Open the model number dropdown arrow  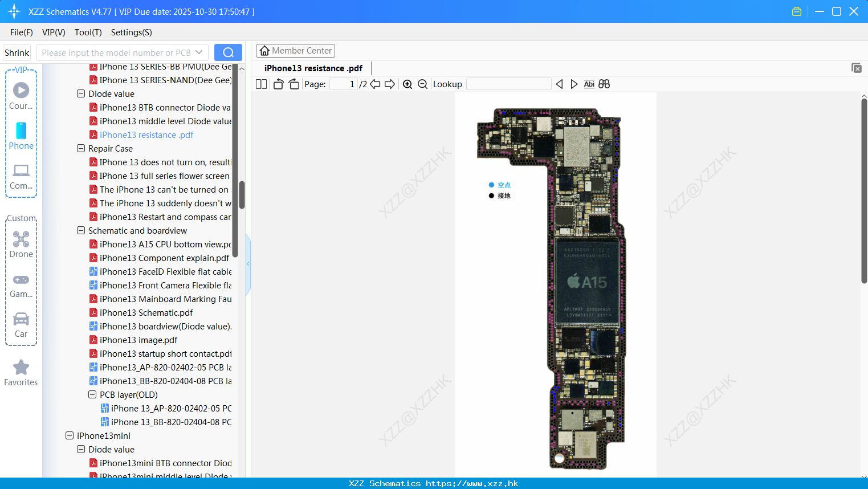click(199, 52)
